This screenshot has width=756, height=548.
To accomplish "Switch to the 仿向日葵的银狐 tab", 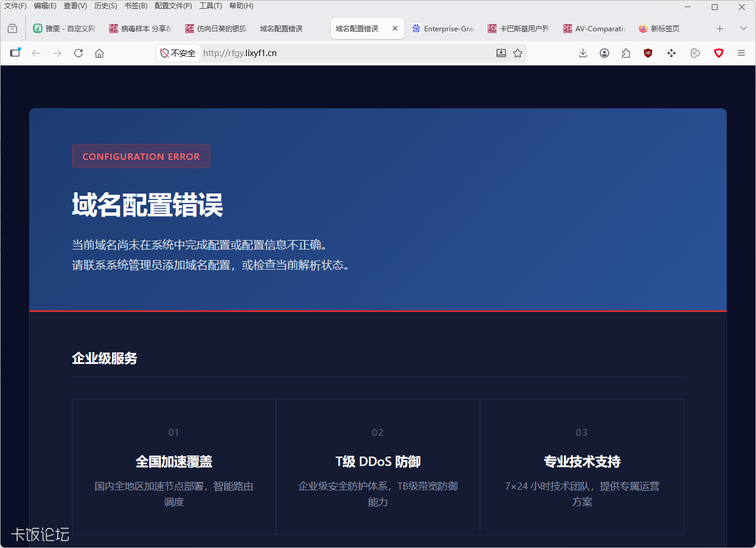I will click(216, 28).
